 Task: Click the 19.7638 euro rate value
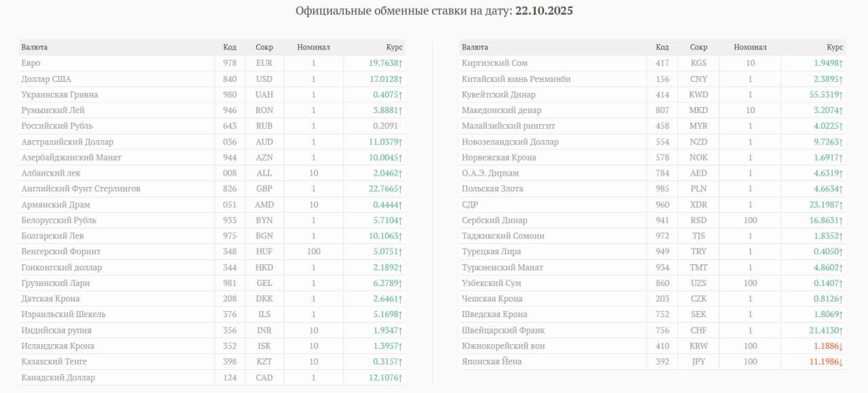coord(385,63)
